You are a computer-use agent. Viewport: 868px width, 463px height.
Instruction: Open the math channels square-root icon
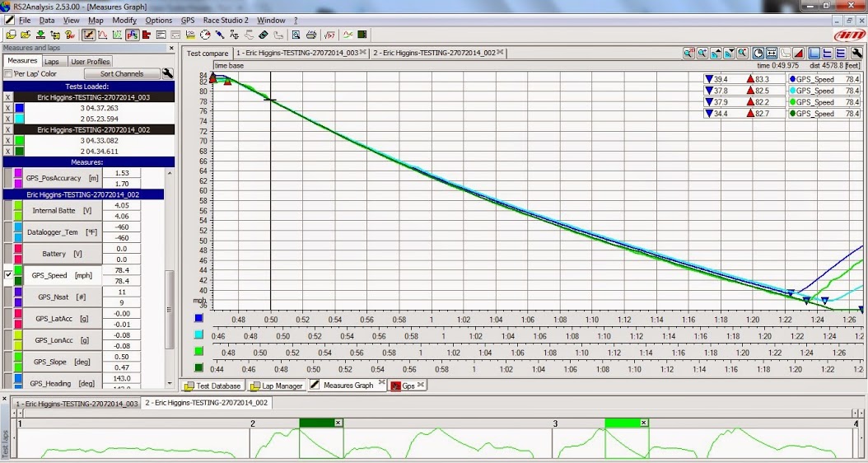click(329, 35)
